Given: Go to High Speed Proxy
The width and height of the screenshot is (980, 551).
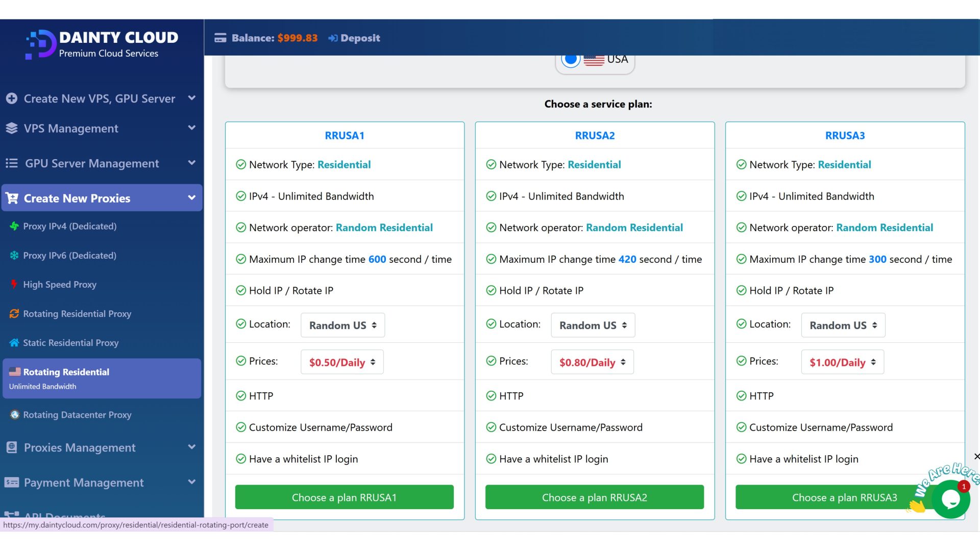Looking at the screenshot, I should [60, 285].
